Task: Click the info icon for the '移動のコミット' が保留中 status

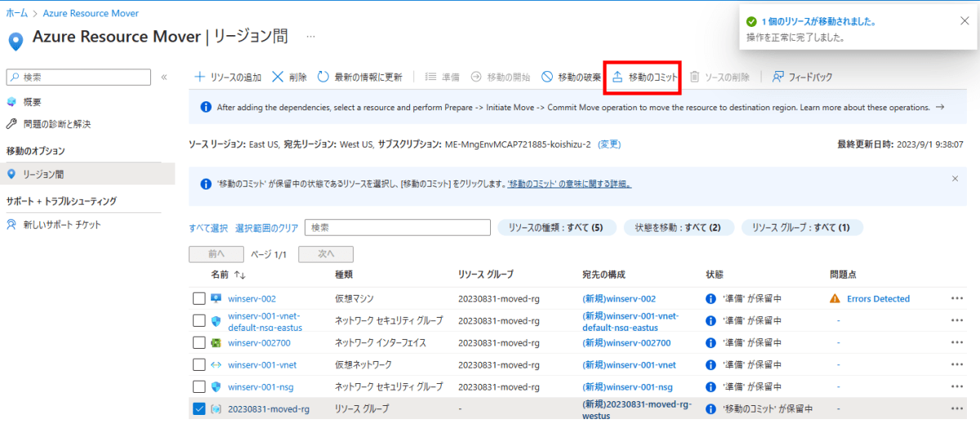Action: [x=710, y=408]
